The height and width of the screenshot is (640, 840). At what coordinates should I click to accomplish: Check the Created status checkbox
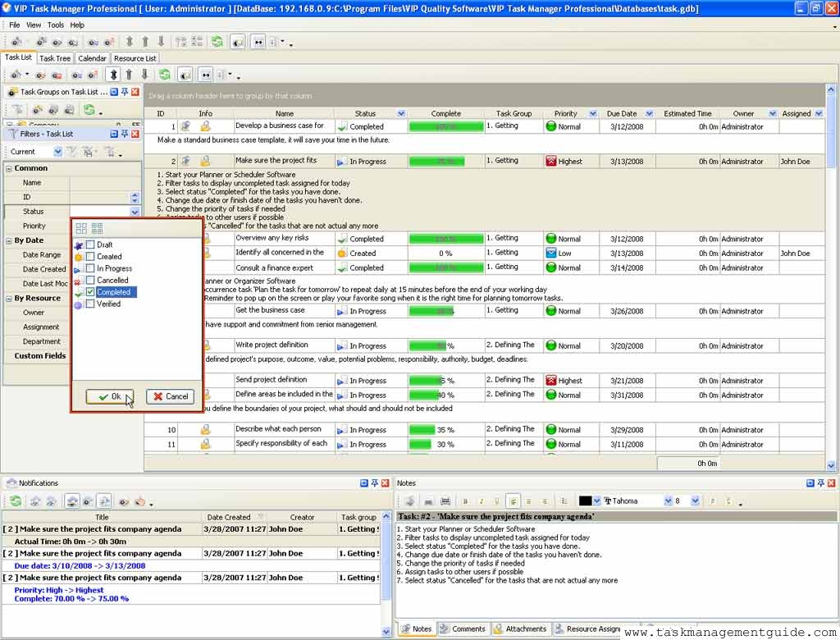point(90,257)
